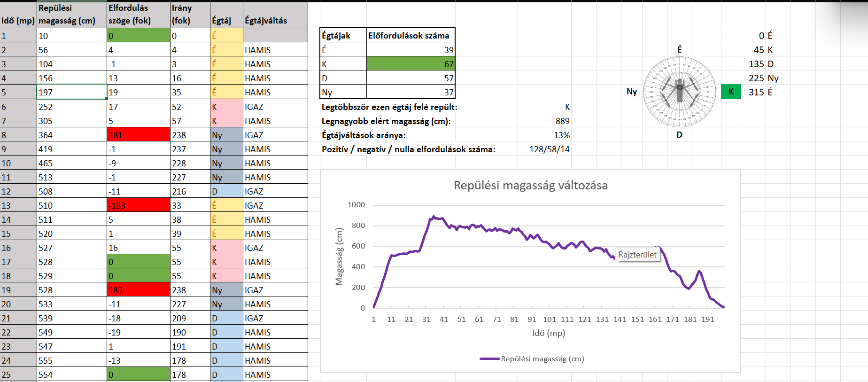Click the red cell containing -183

click(139, 205)
